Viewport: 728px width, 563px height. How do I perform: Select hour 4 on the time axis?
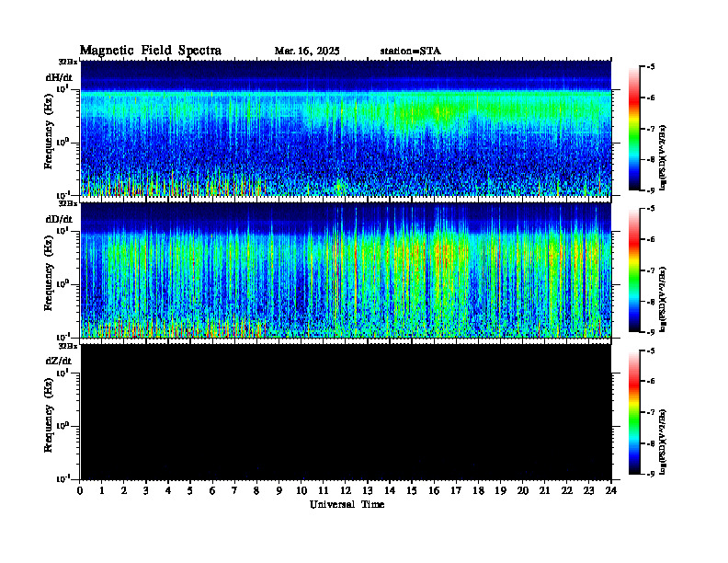pyautogui.click(x=168, y=491)
